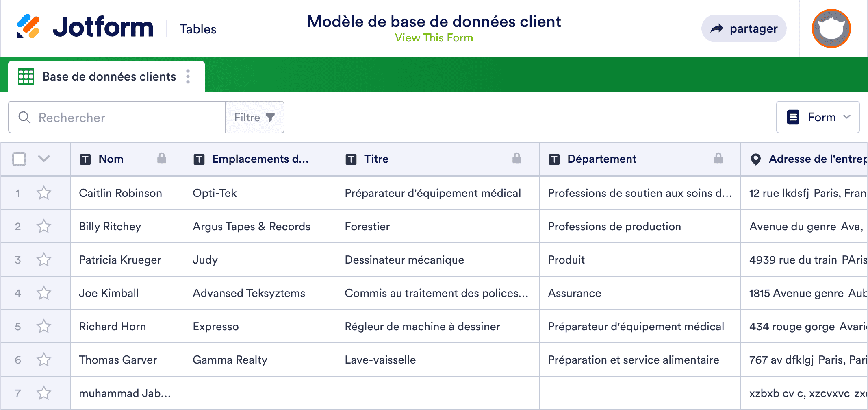Open the user avatar
The image size is (868, 410).
point(831,28)
